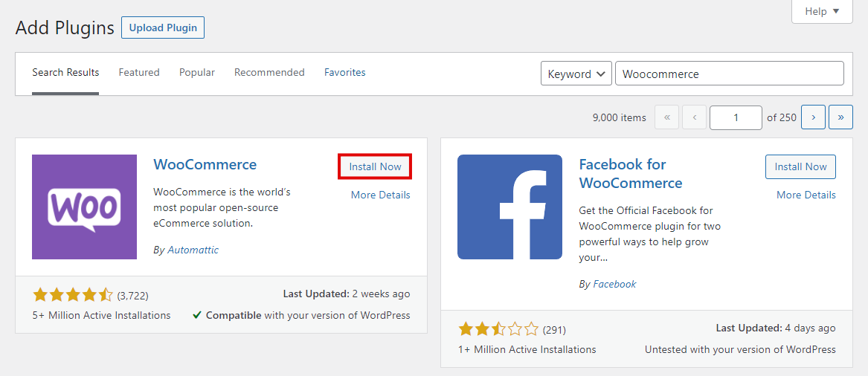The height and width of the screenshot is (376, 868).
Task: Open the Facebook for WooCommerce title link
Action: coord(631,173)
